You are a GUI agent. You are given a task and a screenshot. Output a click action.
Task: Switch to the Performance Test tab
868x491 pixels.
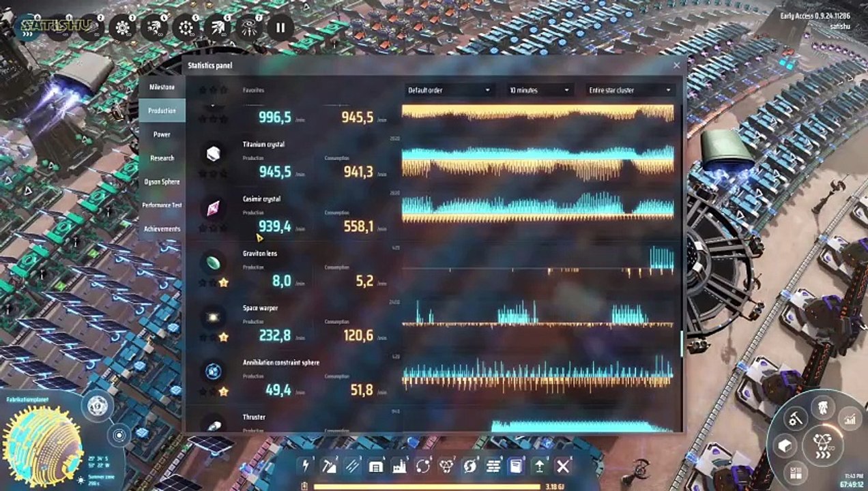[x=162, y=205]
